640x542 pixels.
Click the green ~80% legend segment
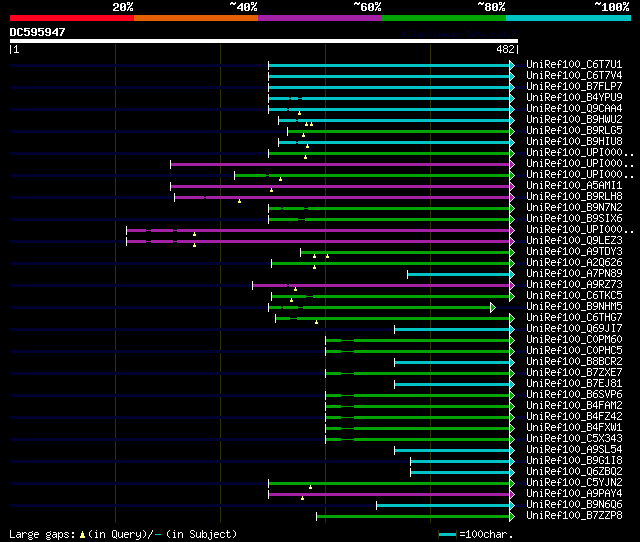444,18
